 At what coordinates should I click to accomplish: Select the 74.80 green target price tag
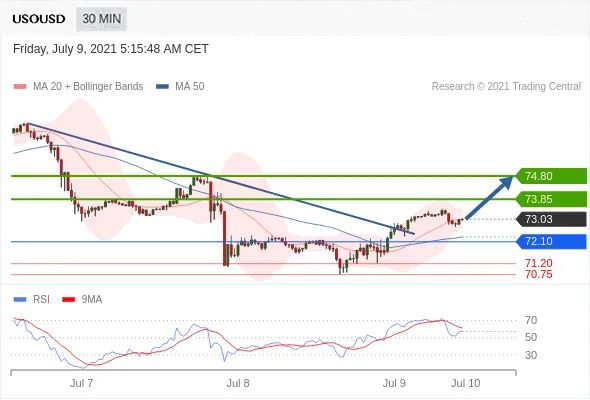coord(551,176)
